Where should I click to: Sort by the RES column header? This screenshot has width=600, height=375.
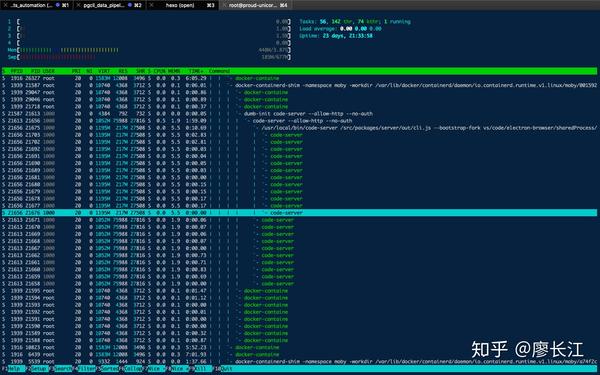[123, 71]
